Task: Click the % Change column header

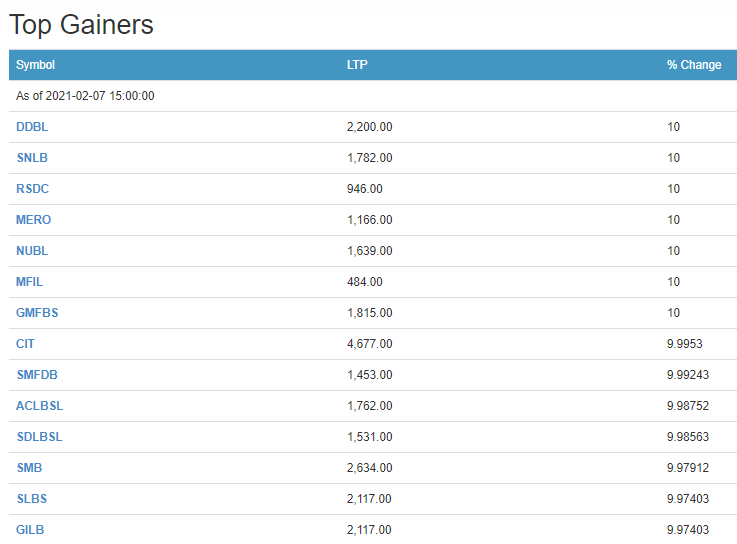Action: [694, 65]
